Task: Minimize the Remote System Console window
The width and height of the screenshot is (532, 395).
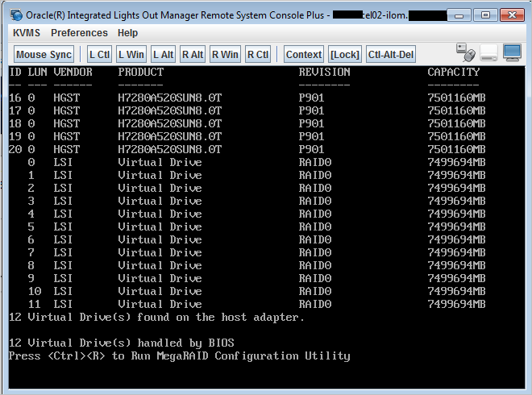Action: coord(459,15)
